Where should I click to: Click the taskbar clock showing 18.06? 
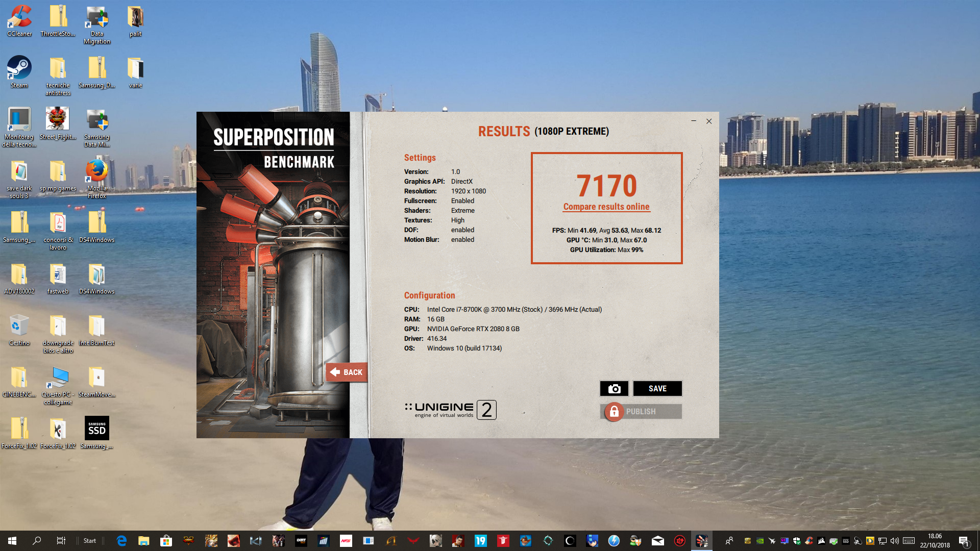tap(935, 541)
